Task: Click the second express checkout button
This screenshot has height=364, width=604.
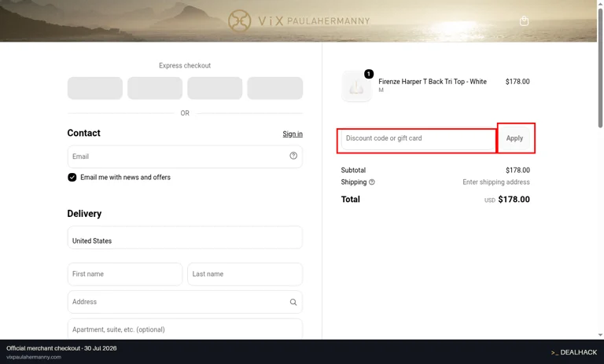Action: tap(155, 88)
